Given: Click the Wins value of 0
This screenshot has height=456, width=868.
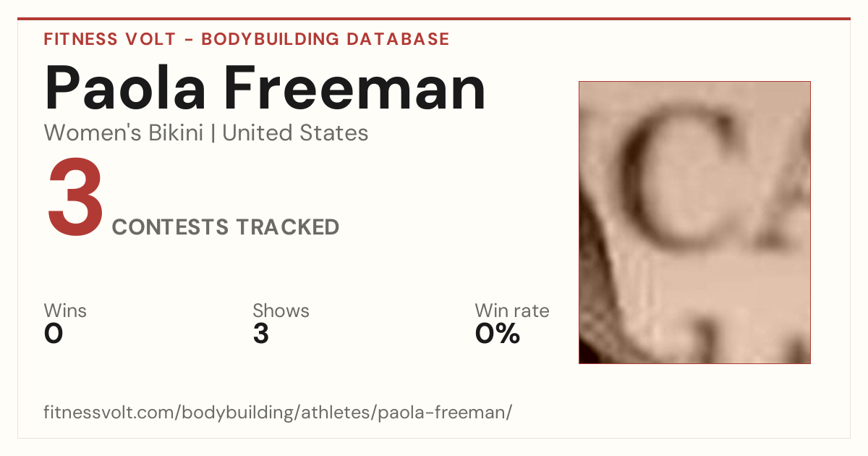Looking at the screenshot, I should click(54, 334).
